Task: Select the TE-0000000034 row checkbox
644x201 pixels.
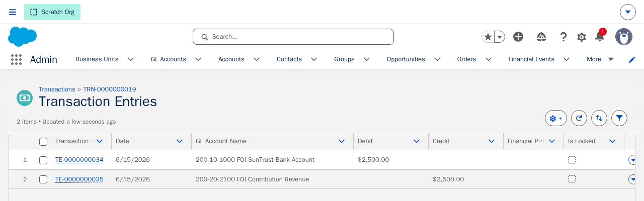Action: coord(43,160)
